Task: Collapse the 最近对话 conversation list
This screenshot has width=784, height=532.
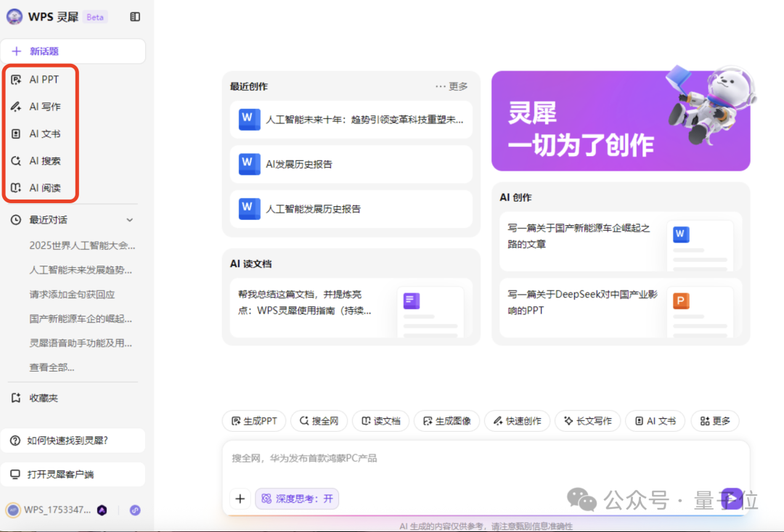Action: [x=129, y=219]
